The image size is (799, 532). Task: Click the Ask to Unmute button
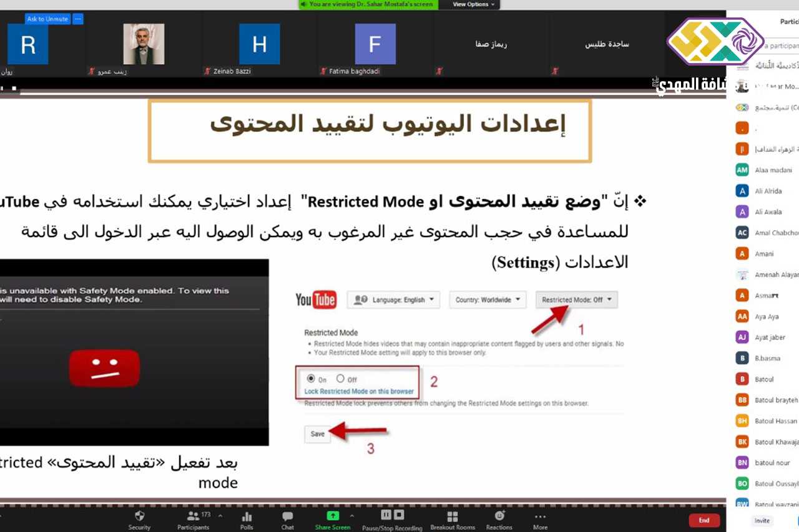coord(48,19)
